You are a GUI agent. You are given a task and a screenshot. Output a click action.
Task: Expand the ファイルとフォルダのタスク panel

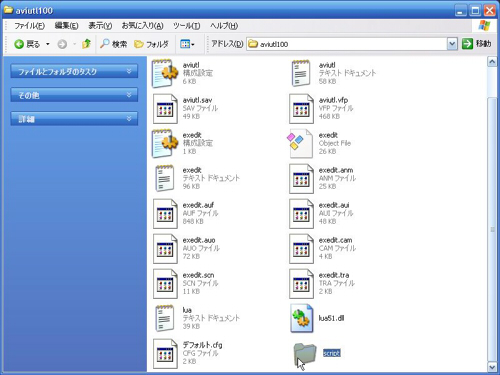pos(74,71)
